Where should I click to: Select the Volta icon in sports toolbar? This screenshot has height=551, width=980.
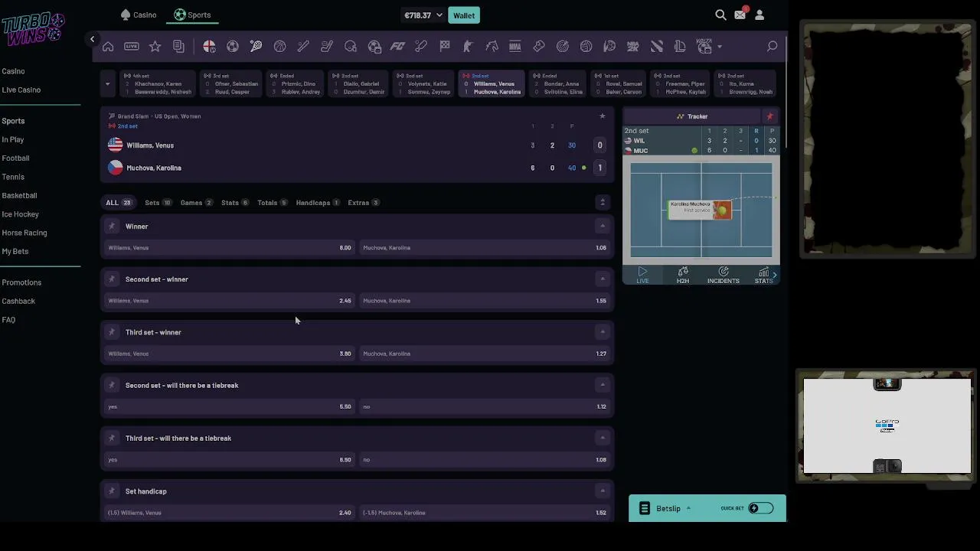[704, 47]
